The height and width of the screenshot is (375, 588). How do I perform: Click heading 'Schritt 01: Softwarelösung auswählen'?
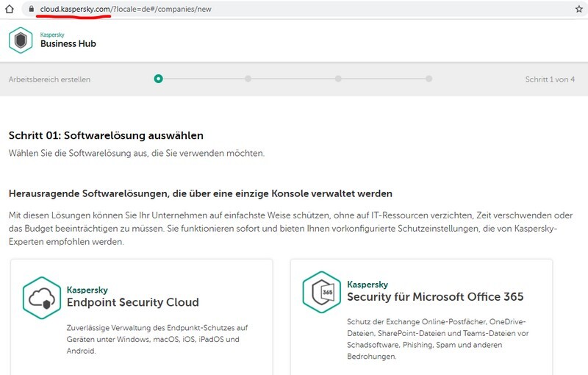(x=106, y=135)
